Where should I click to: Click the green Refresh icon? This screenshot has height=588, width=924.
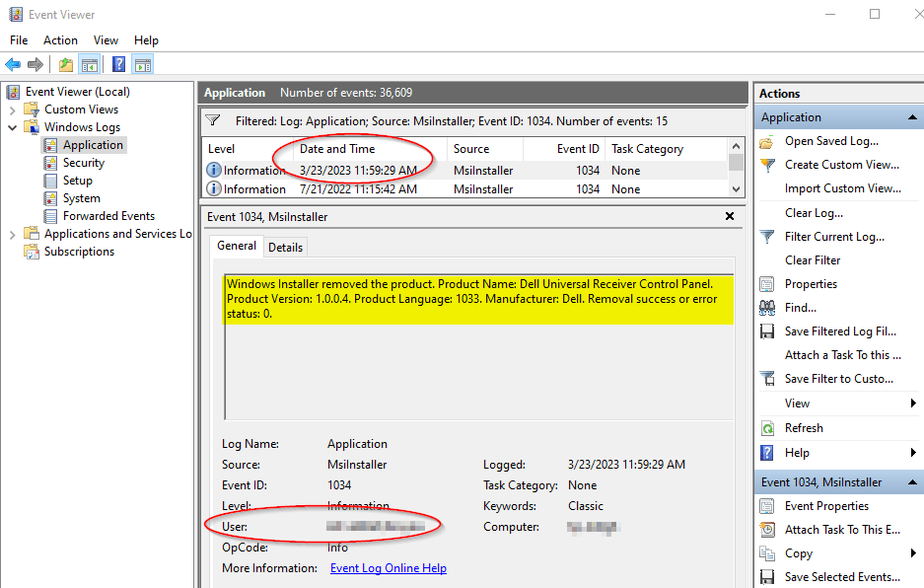(767, 428)
